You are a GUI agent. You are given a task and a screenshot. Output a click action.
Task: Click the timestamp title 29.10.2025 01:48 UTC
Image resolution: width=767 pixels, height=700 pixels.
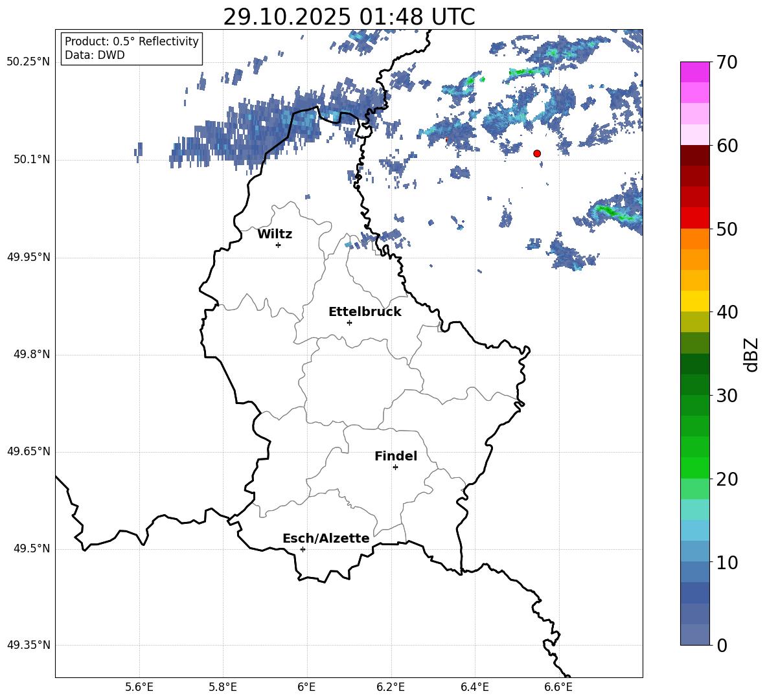coord(349,17)
